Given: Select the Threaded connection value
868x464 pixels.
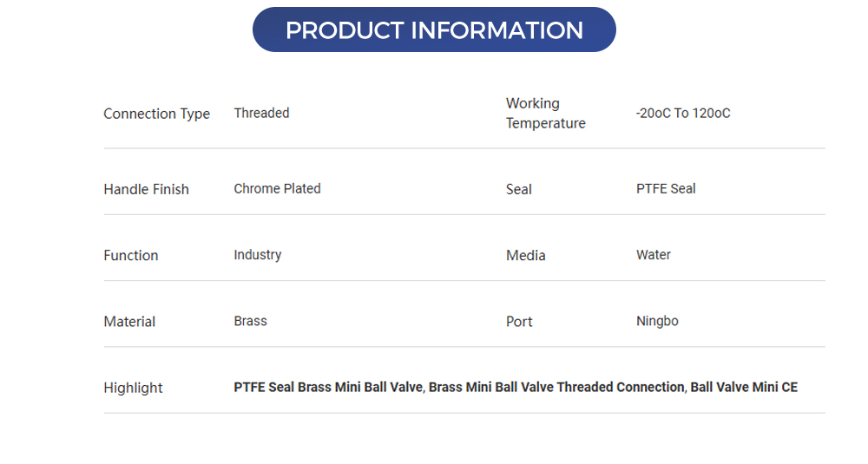Looking at the screenshot, I should pyautogui.click(x=261, y=113).
